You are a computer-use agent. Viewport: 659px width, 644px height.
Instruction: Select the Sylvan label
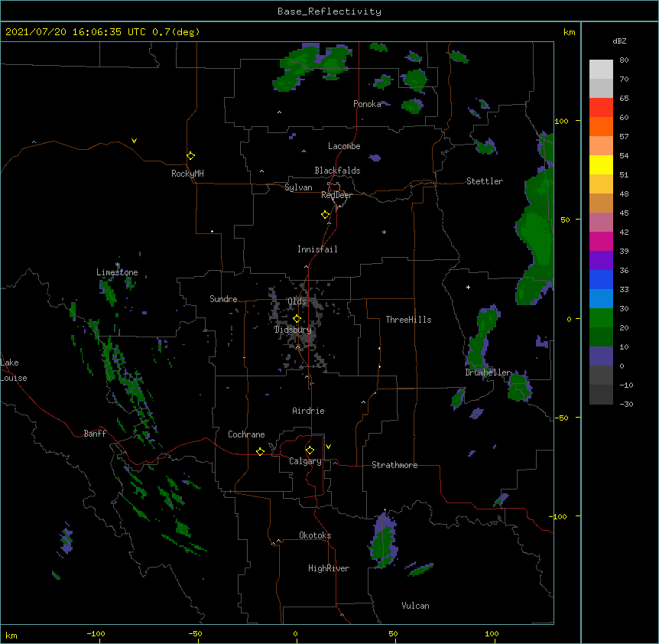pyautogui.click(x=298, y=187)
